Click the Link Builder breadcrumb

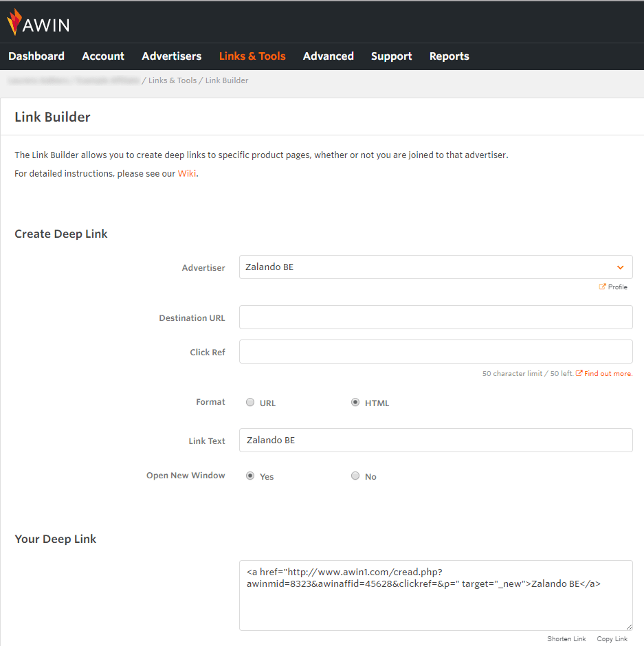pyautogui.click(x=227, y=80)
